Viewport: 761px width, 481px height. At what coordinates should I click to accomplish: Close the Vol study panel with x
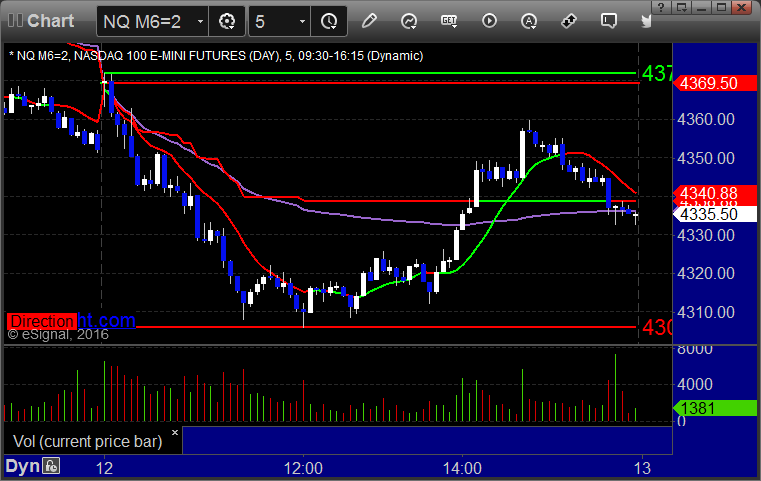[175, 432]
